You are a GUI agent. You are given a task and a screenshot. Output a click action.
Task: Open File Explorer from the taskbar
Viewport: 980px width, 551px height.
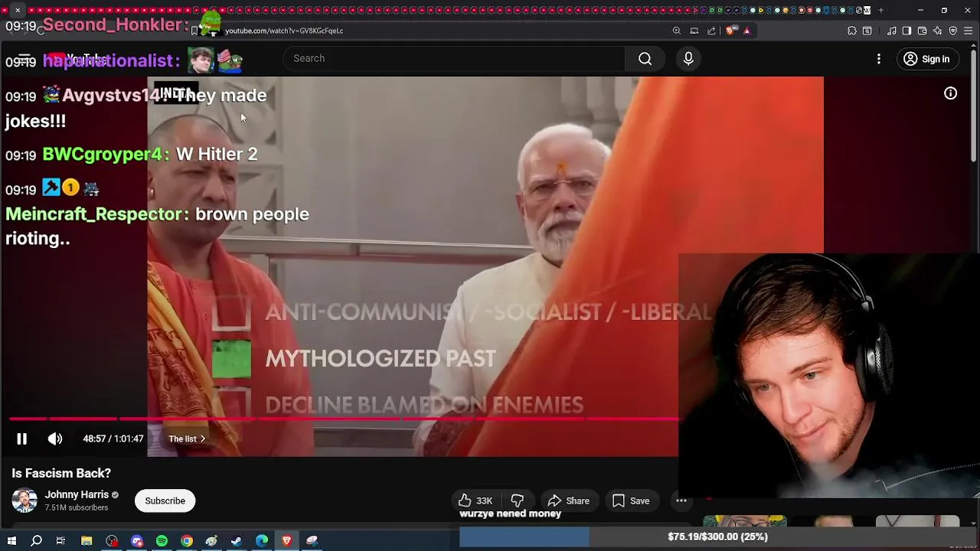click(87, 541)
